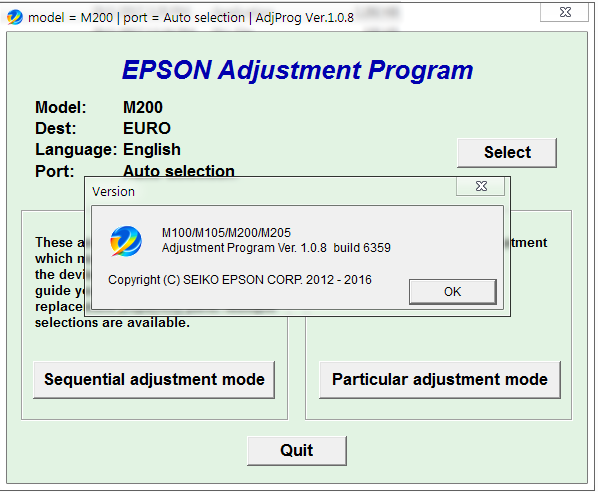The height and width of the screenshot is (492, 598).
Task: Click the Select button
Action: click(507, 153)
